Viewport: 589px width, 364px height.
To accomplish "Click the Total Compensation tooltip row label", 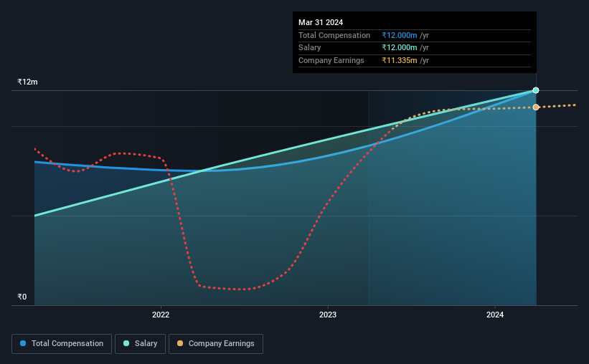I will tap(334, 35).
